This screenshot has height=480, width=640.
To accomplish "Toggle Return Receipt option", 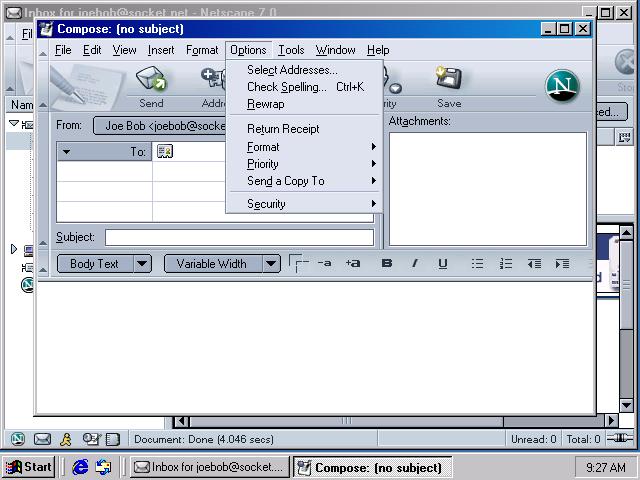I will click(304, 129).
